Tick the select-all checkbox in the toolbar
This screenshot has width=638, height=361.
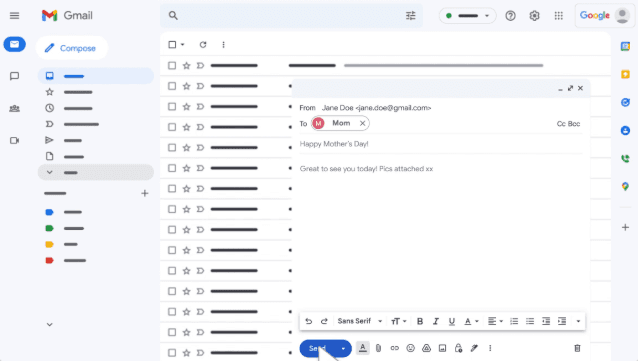click(172, 44)
